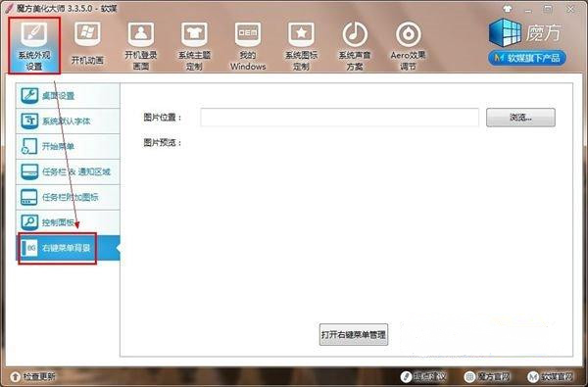Select the 右键菜单背景 sidebar item
588x387 pixels.
68,248
